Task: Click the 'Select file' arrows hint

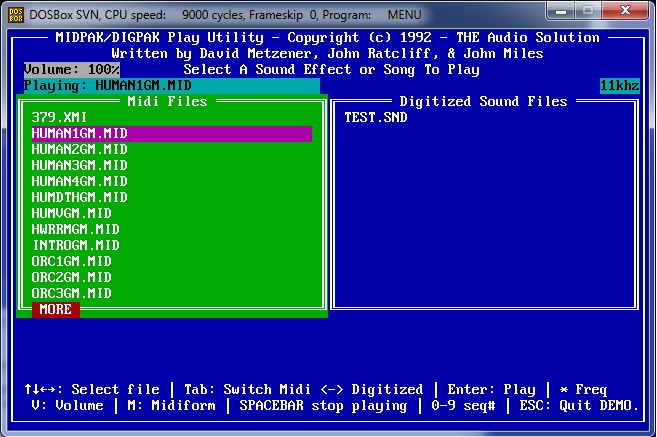Action: 92,390
